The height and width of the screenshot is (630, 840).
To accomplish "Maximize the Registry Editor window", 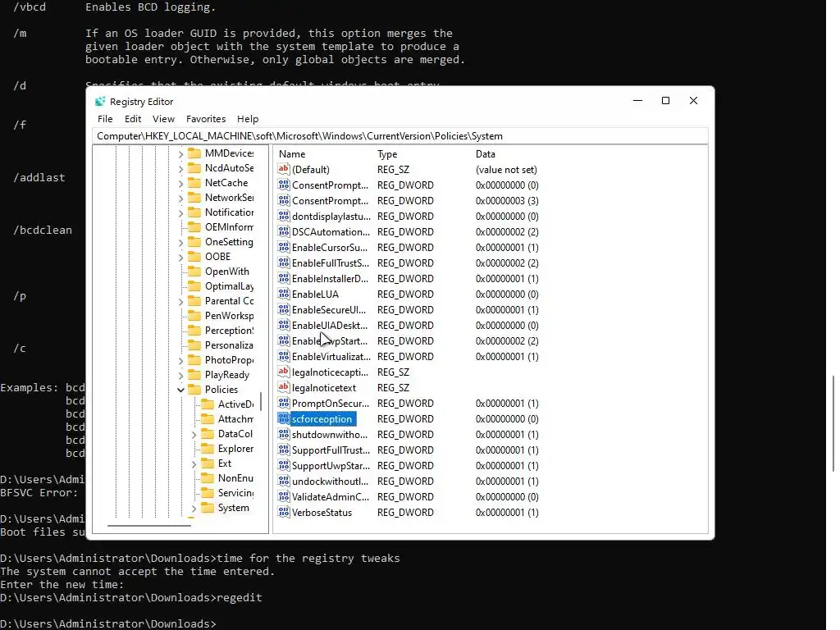I will point(665,101).
